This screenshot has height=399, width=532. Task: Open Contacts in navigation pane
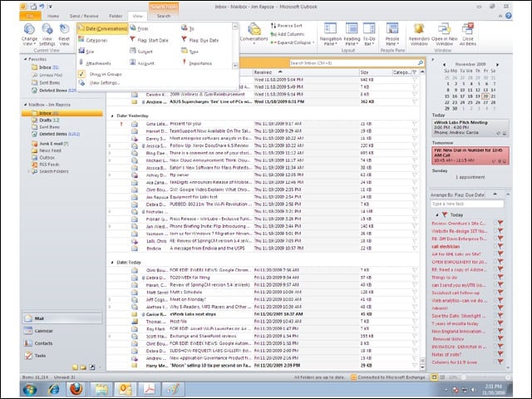[62, 343]
